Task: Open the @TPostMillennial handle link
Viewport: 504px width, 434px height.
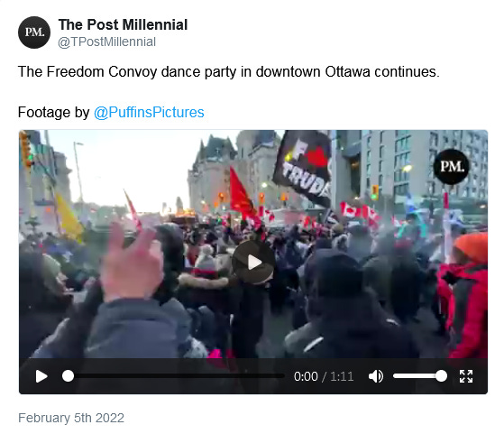Action: [x=106, y=42]
